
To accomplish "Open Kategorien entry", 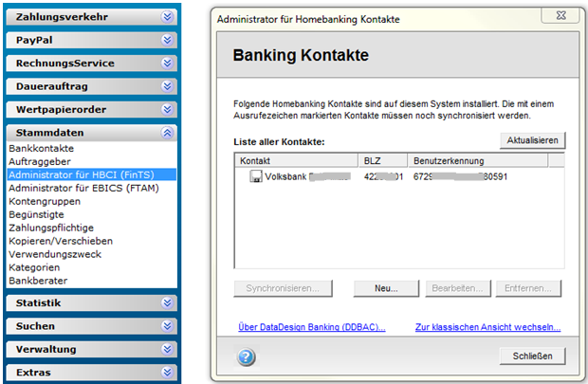I will (34, 267).
